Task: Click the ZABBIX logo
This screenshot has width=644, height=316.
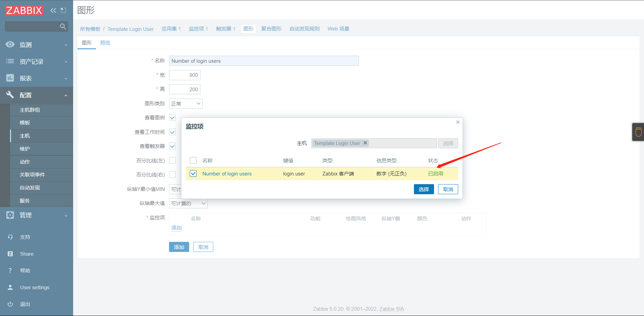Action: 24,10
